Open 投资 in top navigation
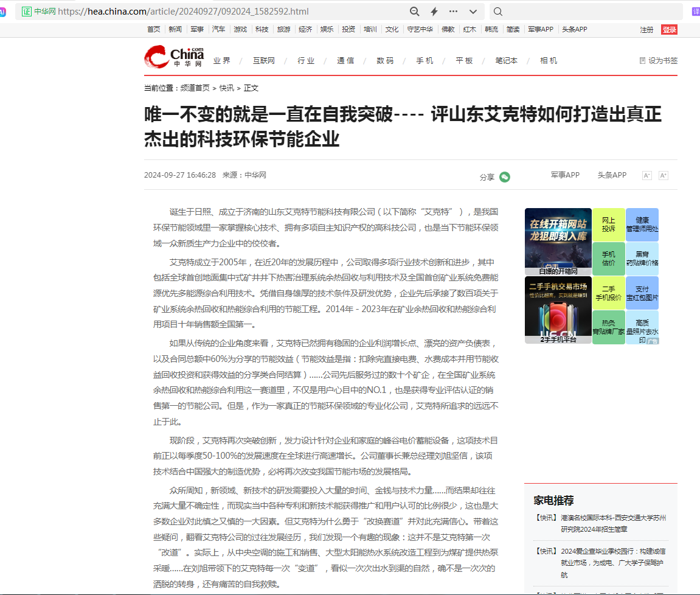Viewport: 700px width, 595px height. (x=348, y=29)
